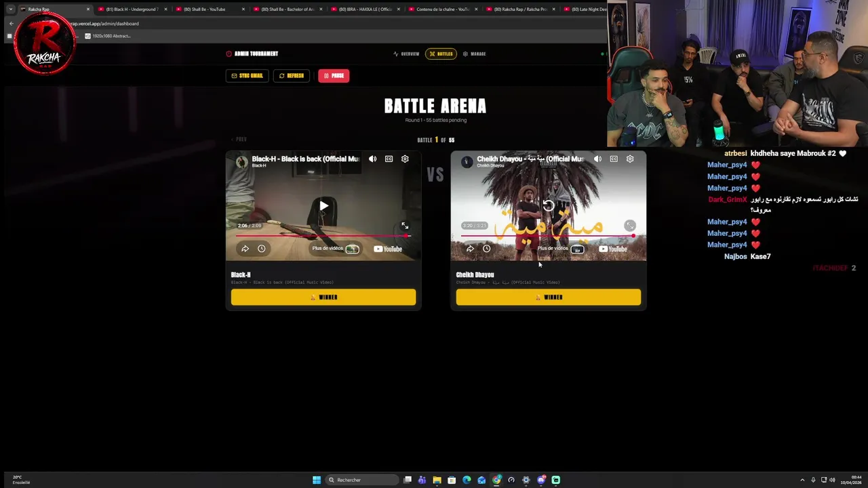Open Microsoft Store from taskbar
The image size is (868, 488).
452,480
